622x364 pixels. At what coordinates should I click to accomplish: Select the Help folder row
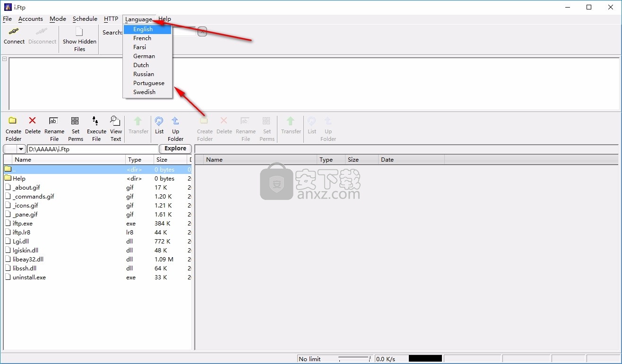97,179
